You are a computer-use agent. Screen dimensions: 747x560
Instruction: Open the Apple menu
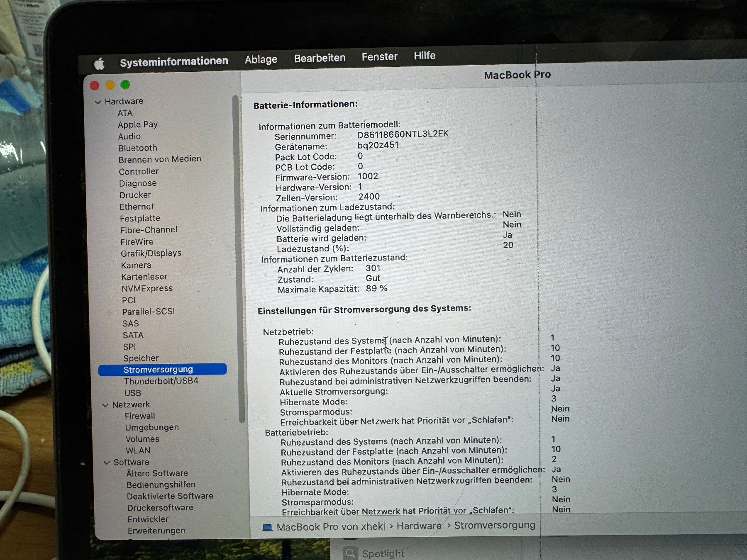[99, 63]
